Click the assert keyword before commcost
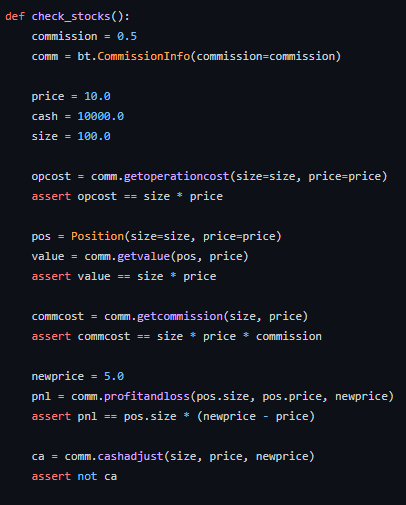 click(x=51, y=336)
